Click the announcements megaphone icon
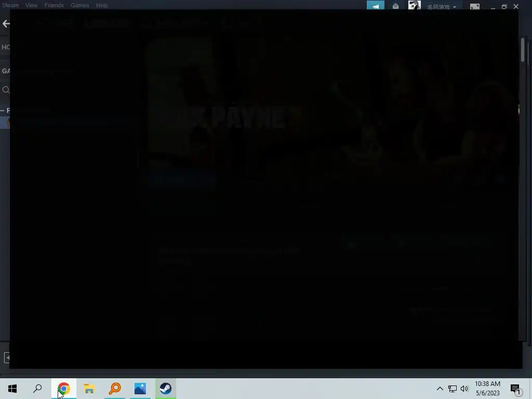The width and height of the screenshot is (532, 399). (375, 5)
